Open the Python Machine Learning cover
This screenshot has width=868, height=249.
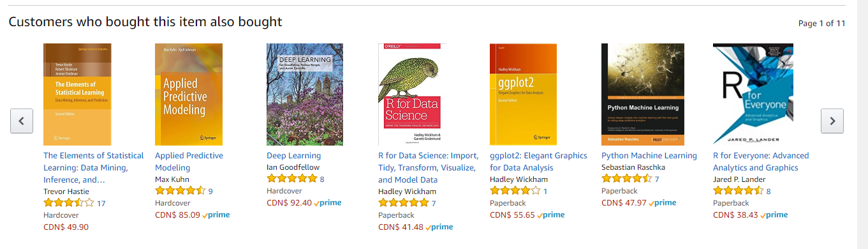coord(643,94)
